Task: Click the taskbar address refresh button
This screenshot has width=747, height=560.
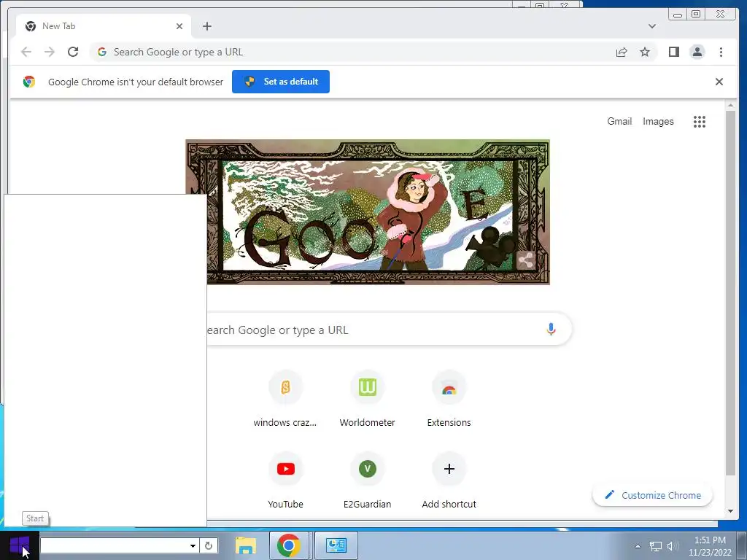Action: click(x=209, y=545)
